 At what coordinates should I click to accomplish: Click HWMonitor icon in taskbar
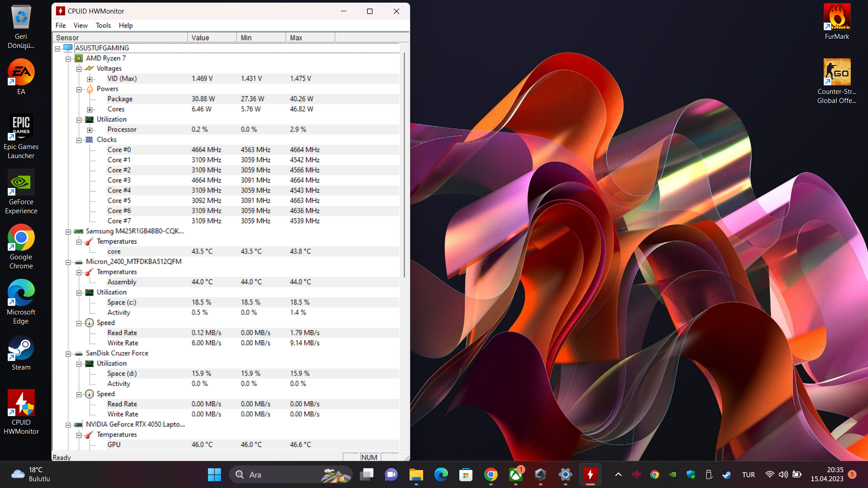pos(590,474)
